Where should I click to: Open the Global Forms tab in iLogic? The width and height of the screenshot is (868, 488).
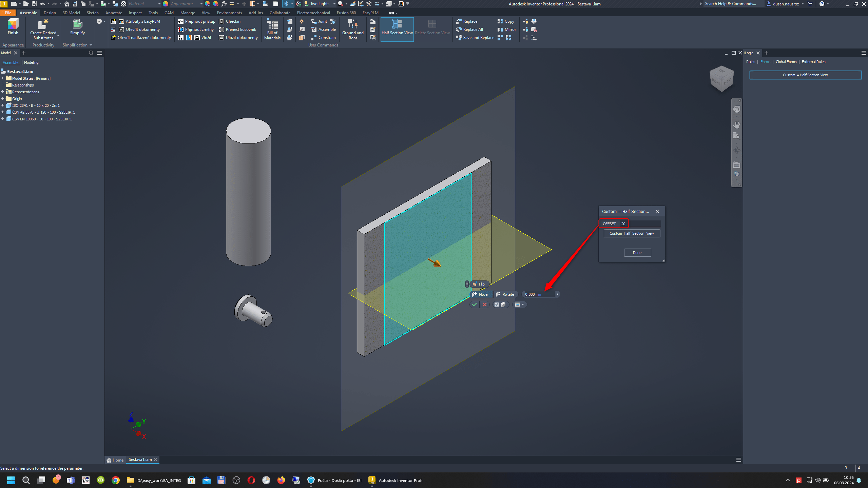coord(786,61)
